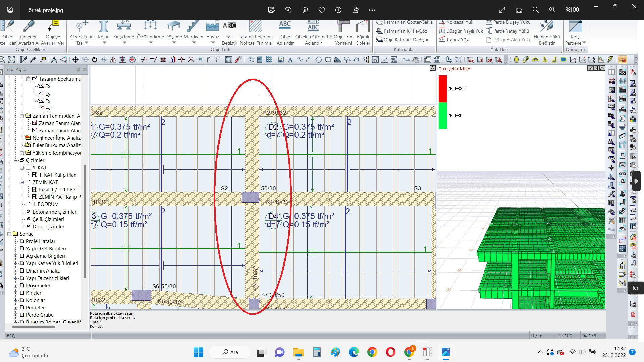Toggle the pin on Yapı Ağacı panel
Image resolution: width=644 pixels, height=362 pixels.
click(x=78, y=69)
